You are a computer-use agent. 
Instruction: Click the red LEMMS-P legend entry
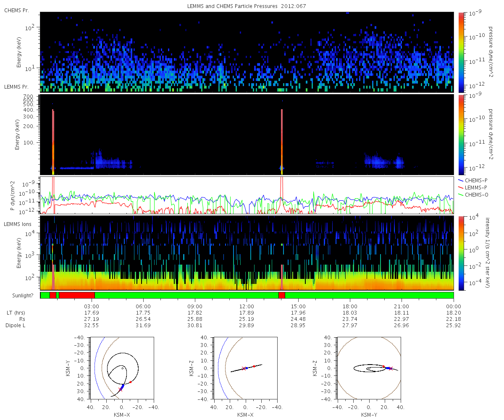coord(475,186)
